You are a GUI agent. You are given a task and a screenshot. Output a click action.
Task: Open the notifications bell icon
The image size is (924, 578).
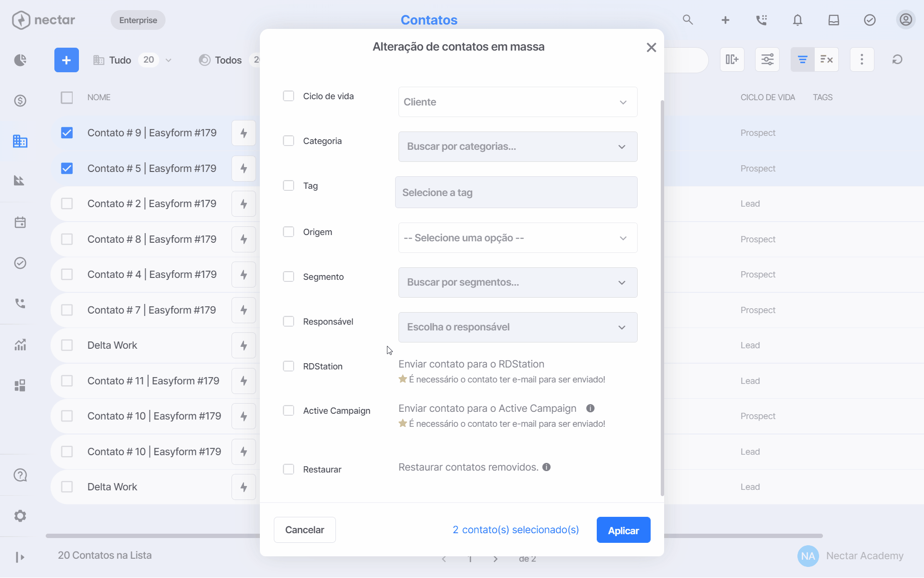[797, 20]
